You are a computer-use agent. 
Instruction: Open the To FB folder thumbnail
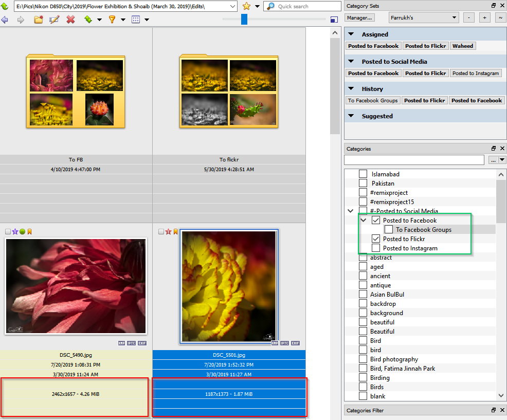(76, 92)
